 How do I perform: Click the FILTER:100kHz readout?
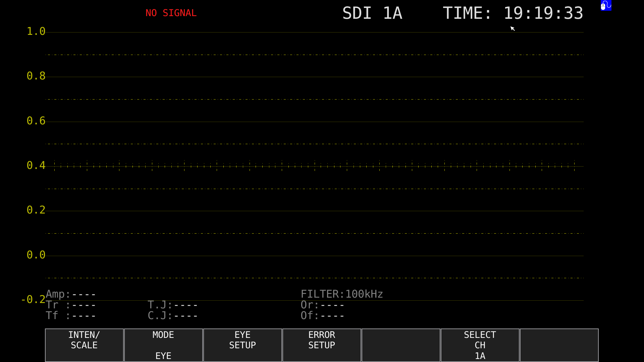click(342, 294)
